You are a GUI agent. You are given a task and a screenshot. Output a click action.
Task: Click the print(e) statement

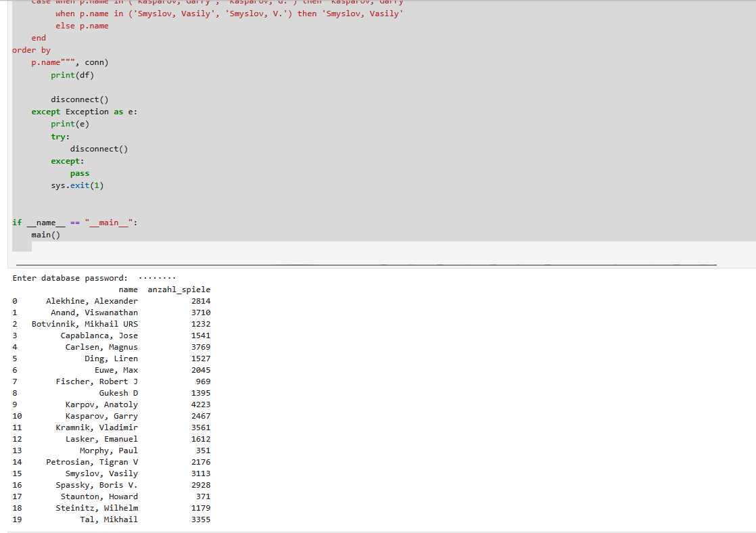pyautogui.click(x=70, y=124)
